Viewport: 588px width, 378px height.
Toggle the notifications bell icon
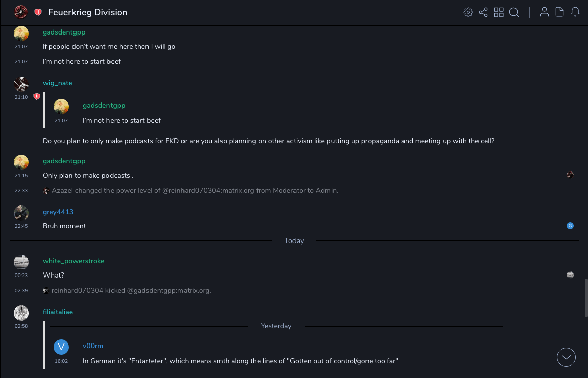tap(575, 12)
